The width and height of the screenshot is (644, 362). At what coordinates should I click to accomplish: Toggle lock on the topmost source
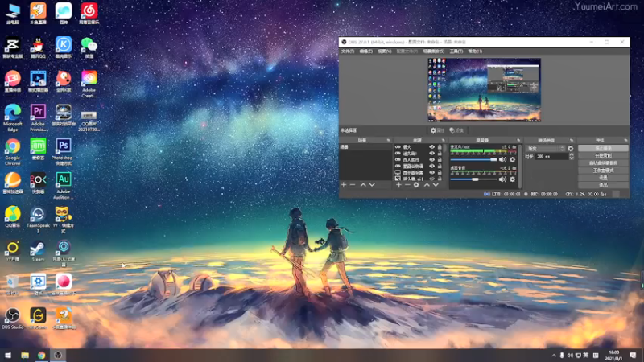coord(440,147)
